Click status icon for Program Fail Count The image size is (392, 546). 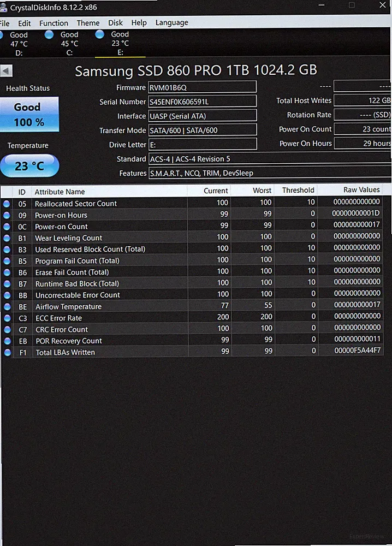tap(7, 261)
